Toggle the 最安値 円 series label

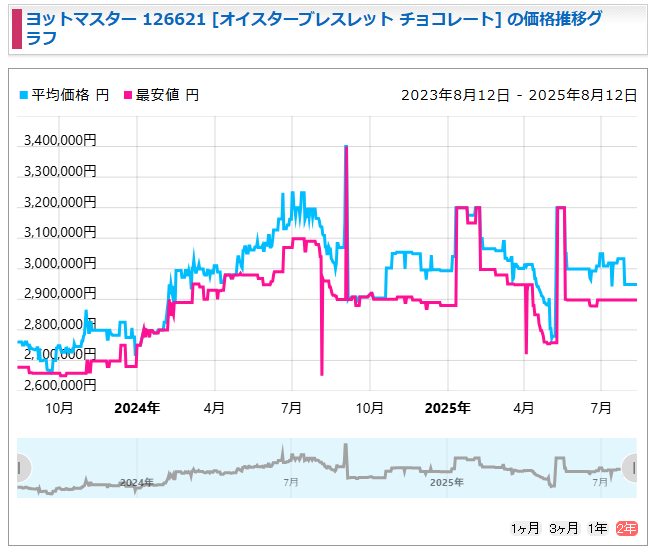click(x=167, y=95)
